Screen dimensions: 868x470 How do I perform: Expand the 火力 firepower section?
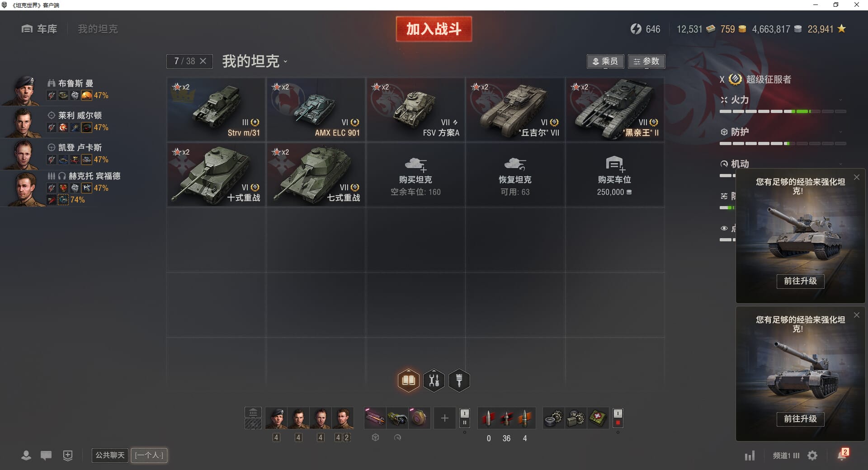click(x=783, y=100)
